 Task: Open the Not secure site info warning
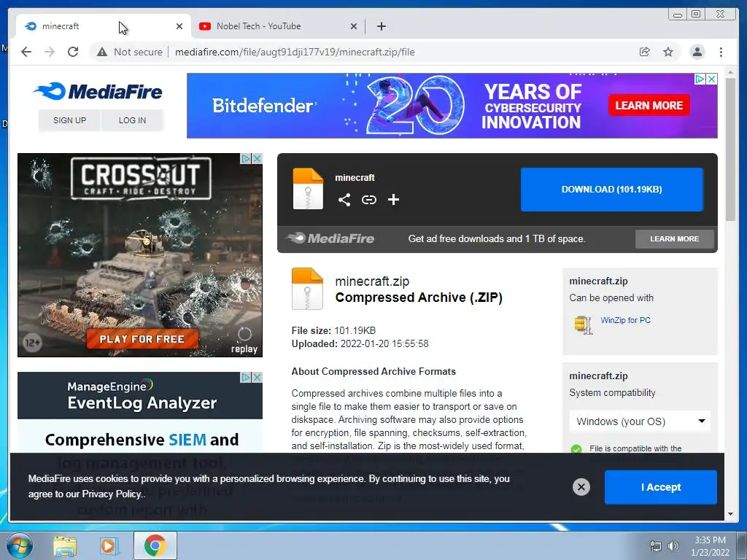click(x=130, y=52)
